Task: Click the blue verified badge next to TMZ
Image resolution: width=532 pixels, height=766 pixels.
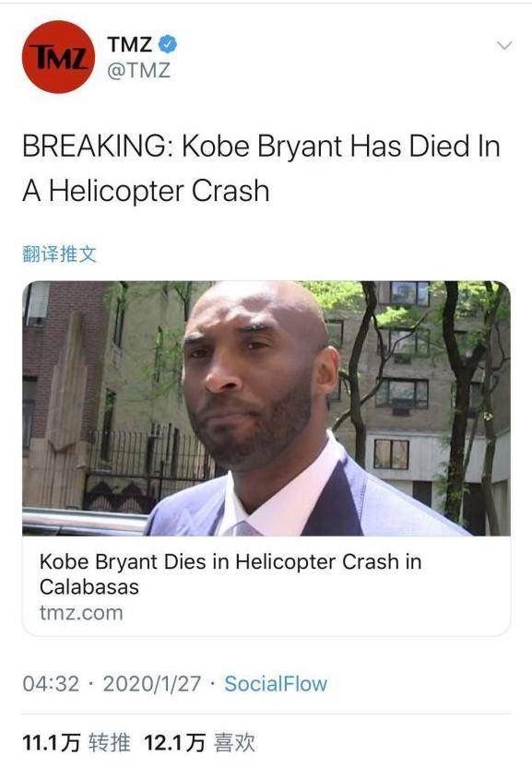Action: point(168,44)
